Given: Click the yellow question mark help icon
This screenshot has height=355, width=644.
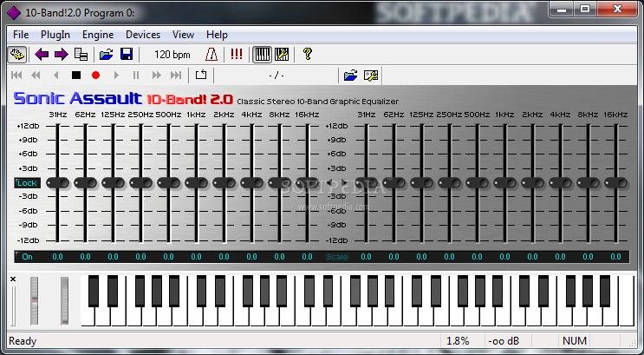Looking at the screenshot, I should (x=307, y=55).
